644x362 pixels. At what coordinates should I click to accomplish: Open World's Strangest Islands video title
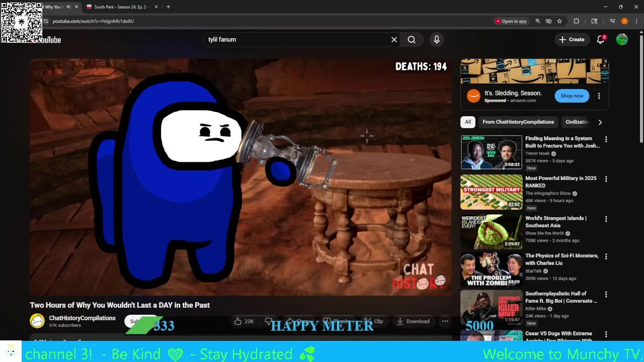[x=556, y=222]
